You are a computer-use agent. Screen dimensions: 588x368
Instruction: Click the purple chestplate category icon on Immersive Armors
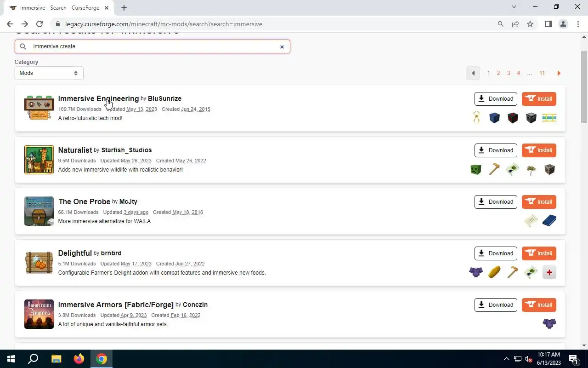(x=549, y=324)
